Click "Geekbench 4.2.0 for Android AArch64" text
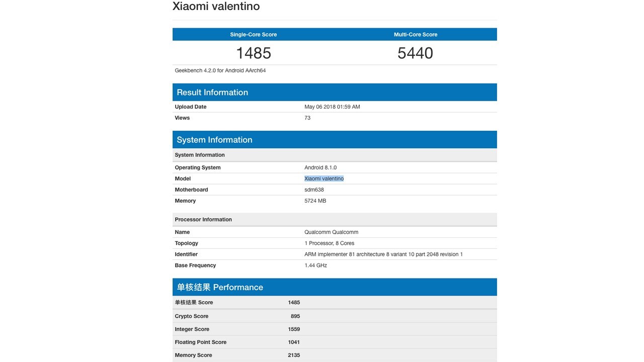 pyautogui.click(x=220, y=70)
